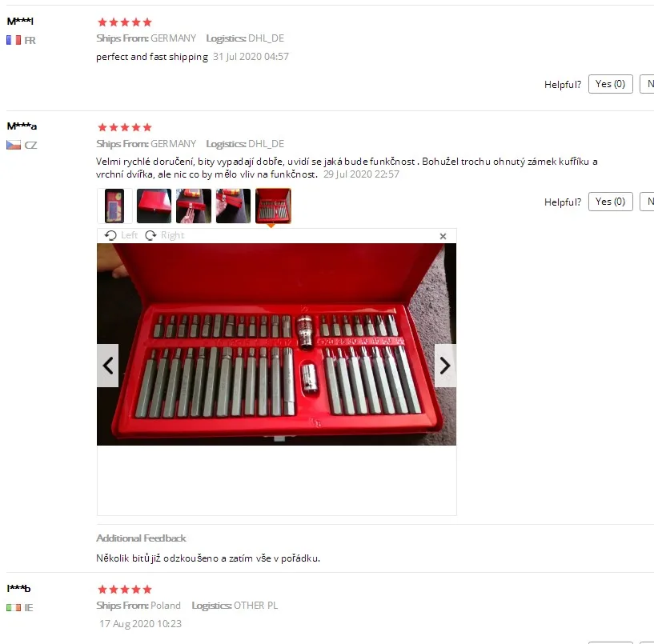Show the previous review photo
This screenshot has width=654, height=644.
tap(107, 366)
